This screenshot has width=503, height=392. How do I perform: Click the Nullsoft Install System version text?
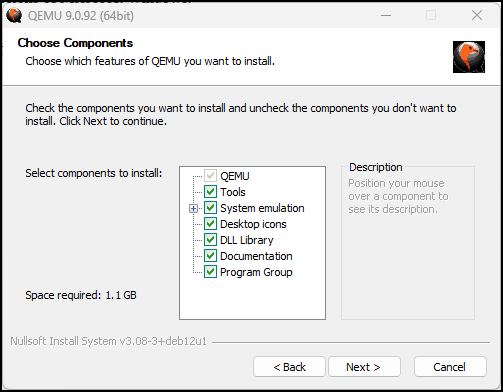pyautogui.click(x=109, y=341)
